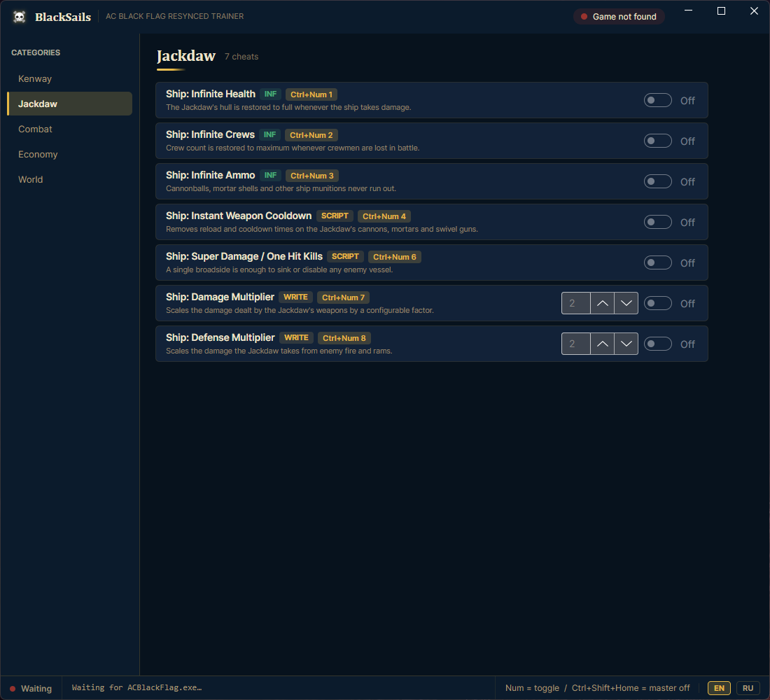Decrease Damage Multiplier value with down arrow
Screen dimensions: 770x700
[x=626, y=303]
